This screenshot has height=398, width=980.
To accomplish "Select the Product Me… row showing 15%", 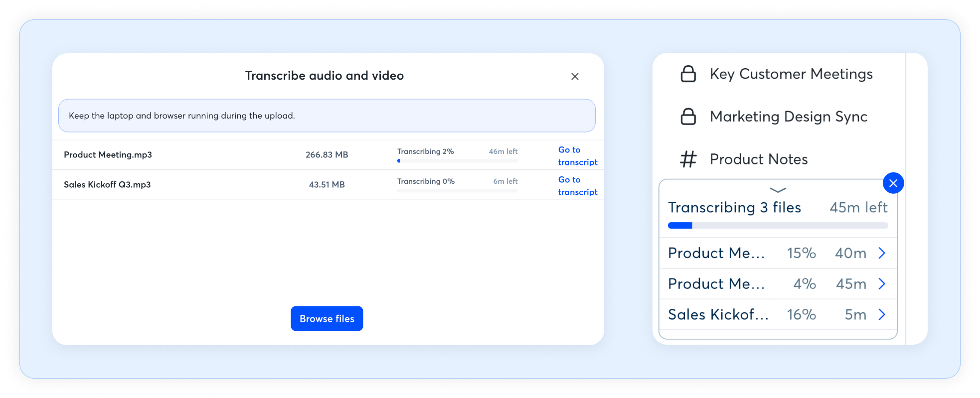I will (x=778, y=253).
